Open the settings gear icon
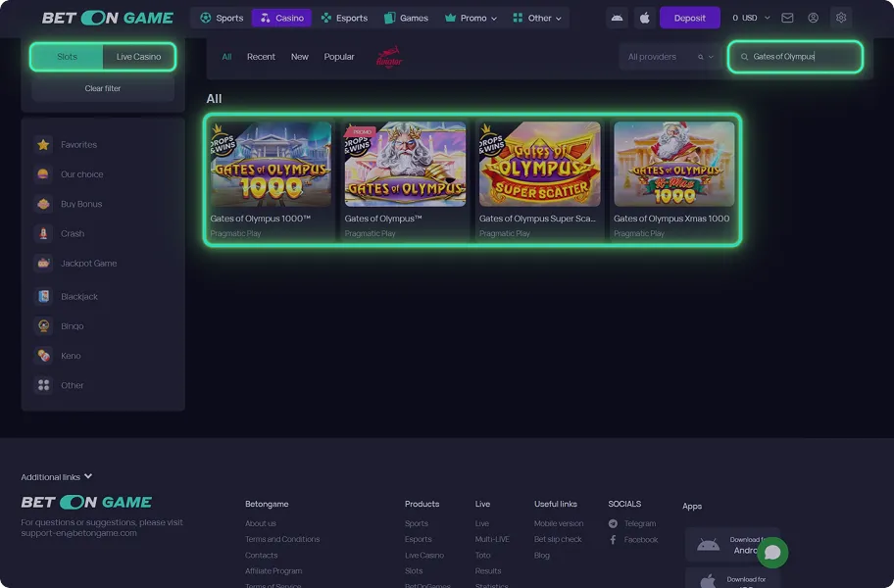This screenshot has width=894, height=588. (x=840, y=18)
